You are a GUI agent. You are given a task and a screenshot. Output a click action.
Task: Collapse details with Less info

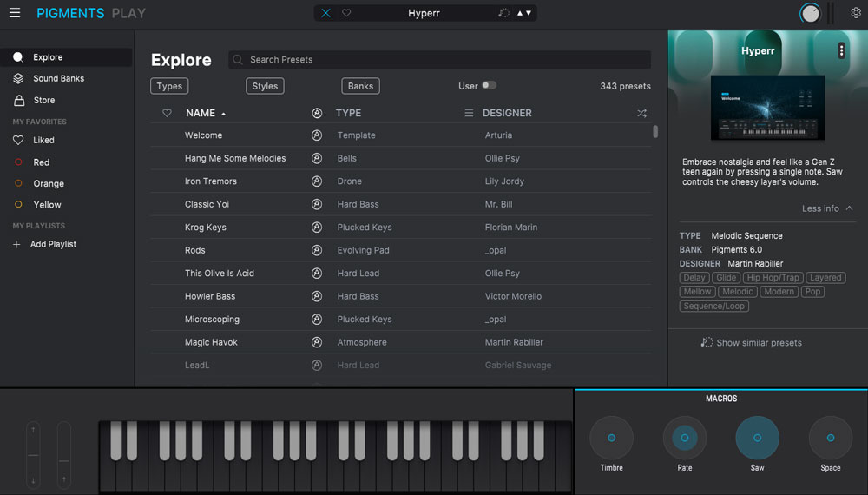827,208
